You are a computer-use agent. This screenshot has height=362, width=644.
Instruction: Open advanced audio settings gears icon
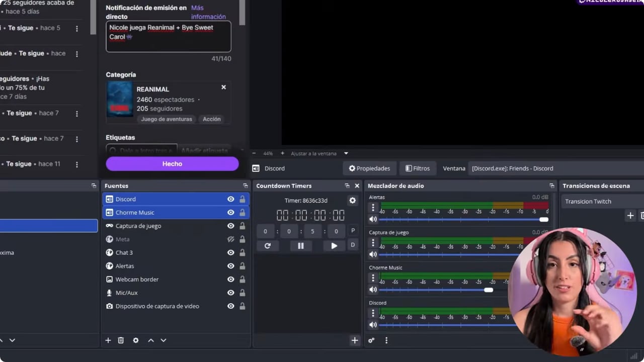click(371, 340)
